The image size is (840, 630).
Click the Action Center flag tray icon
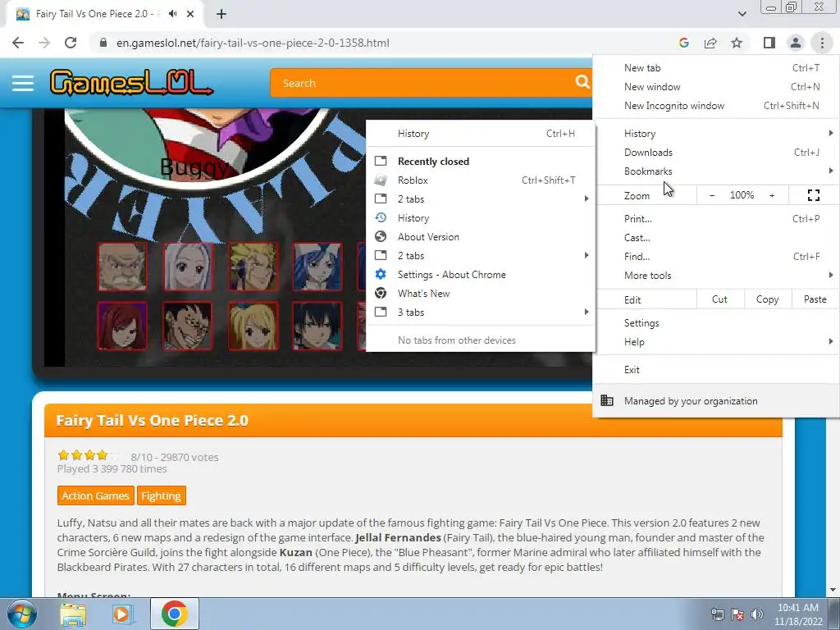tap(737, 614)
